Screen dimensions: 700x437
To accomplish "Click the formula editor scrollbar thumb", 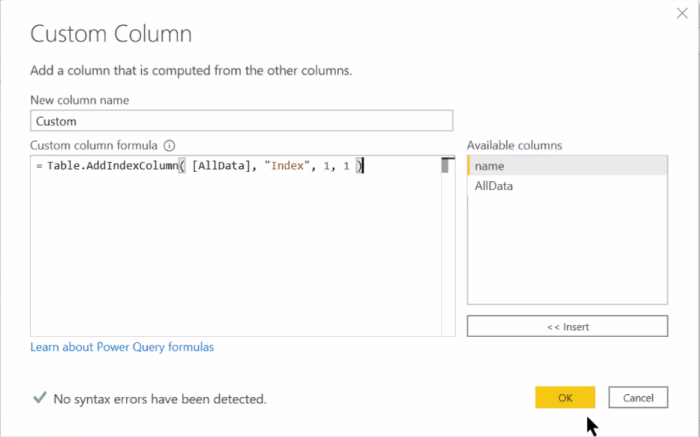I will coord(445,166).
